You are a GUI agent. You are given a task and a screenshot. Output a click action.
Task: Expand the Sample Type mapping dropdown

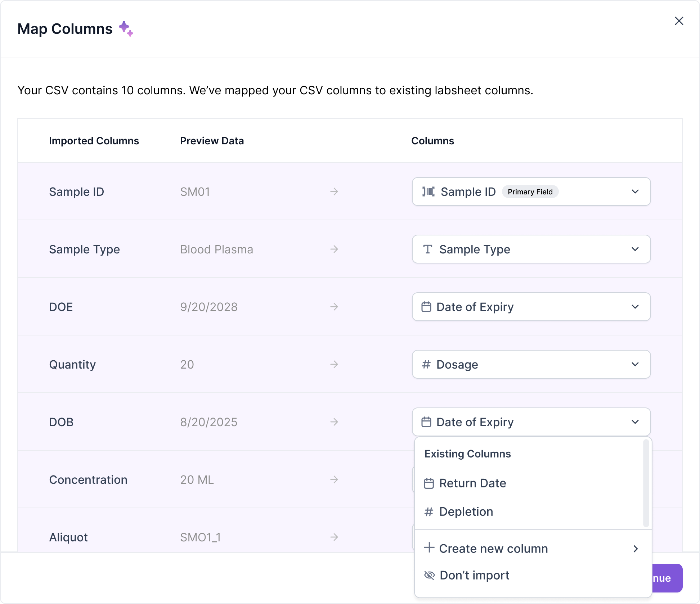click(635, 249)
